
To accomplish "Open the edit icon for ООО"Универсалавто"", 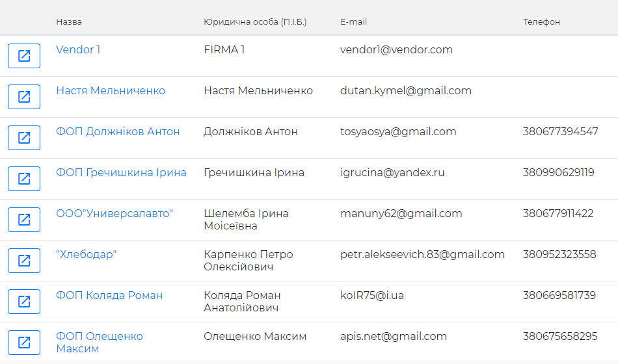I will [24, 220].
